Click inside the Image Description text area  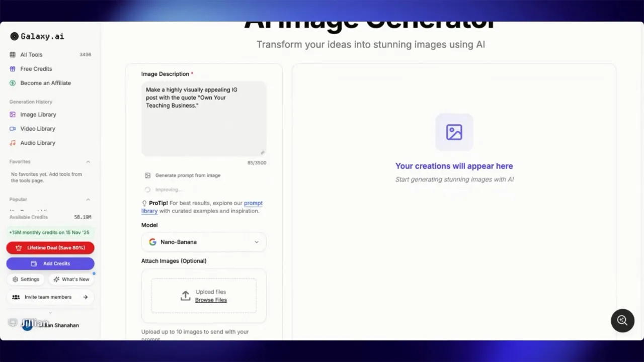click(x=204, y=118)
